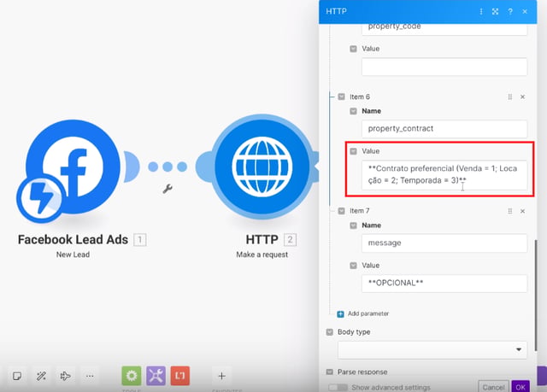Toggle map icon beside Item 7
Image resolution: width=547 pixels, height=392 pixels.
[x=342, y=211]
